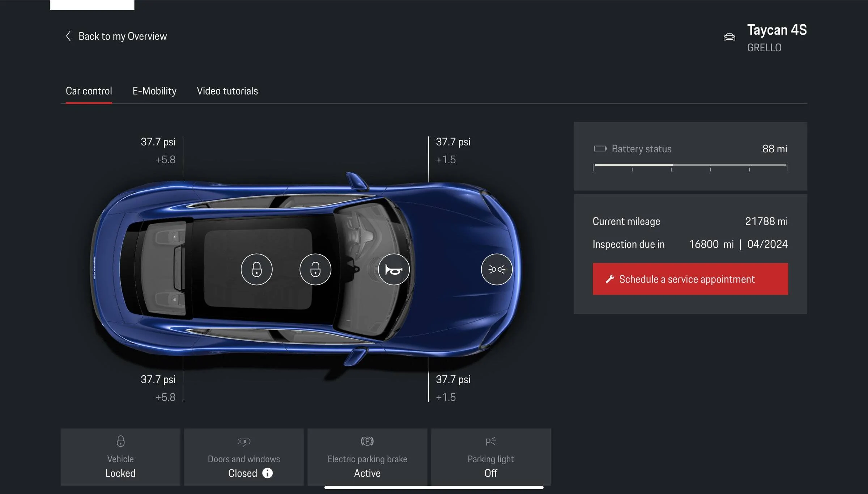Screen dimensions: 868x494
Task: Click the 16800 mi inspection distance
Action: pos(711,244)
